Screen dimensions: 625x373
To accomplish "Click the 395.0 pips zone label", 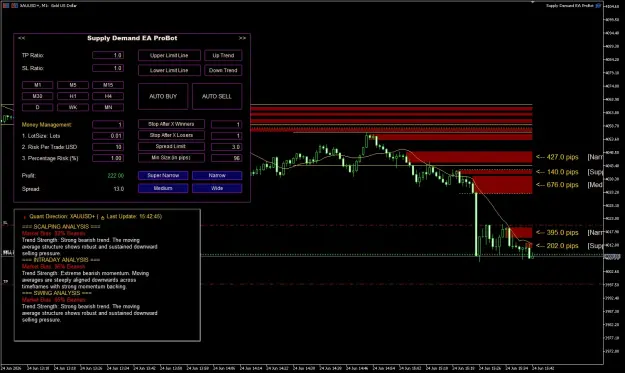I will 557,233.
